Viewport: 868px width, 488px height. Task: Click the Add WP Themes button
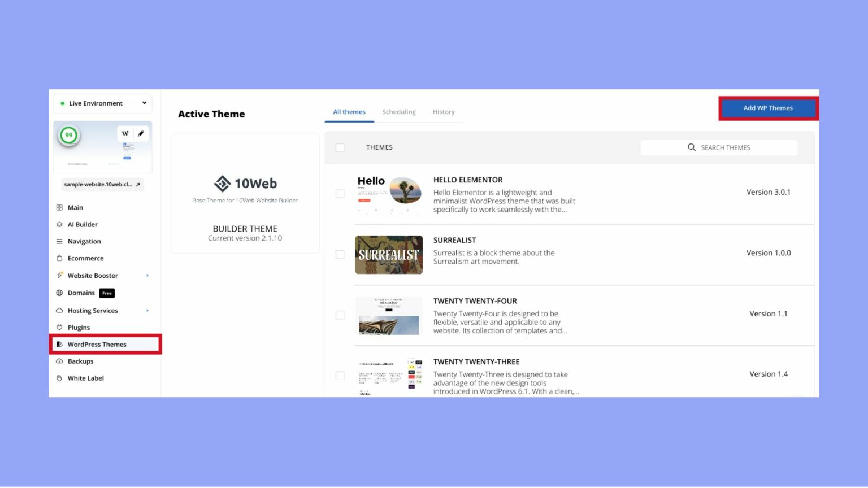point(768,108)
